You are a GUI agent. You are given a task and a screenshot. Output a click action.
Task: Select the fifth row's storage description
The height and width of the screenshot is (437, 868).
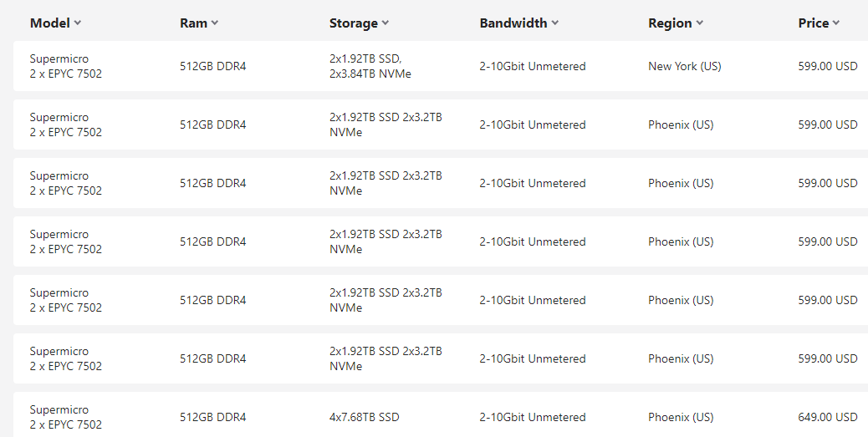pyautogui.click(x=385, y=300)
